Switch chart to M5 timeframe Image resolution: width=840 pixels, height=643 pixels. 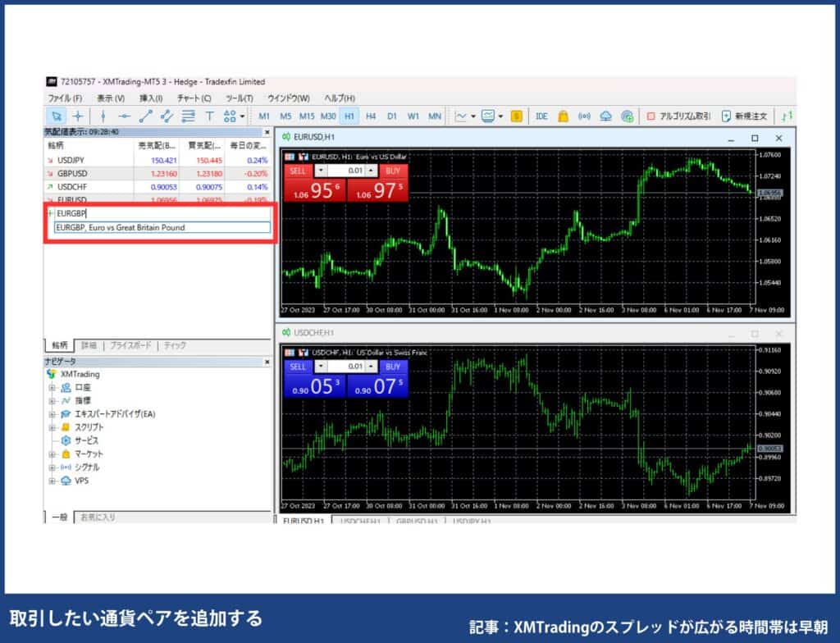285,116
